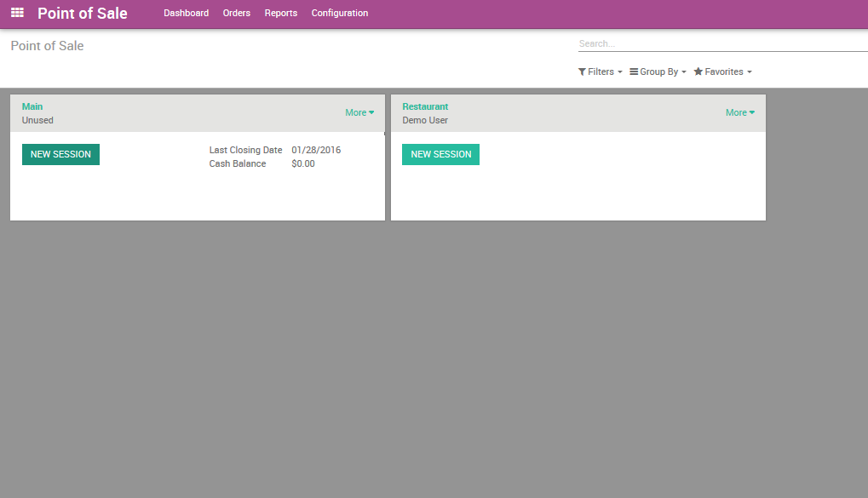868x498 pixels.
Task: Expand the Group By dropdown
Action: pyautogui.click(x=658, y=72)
